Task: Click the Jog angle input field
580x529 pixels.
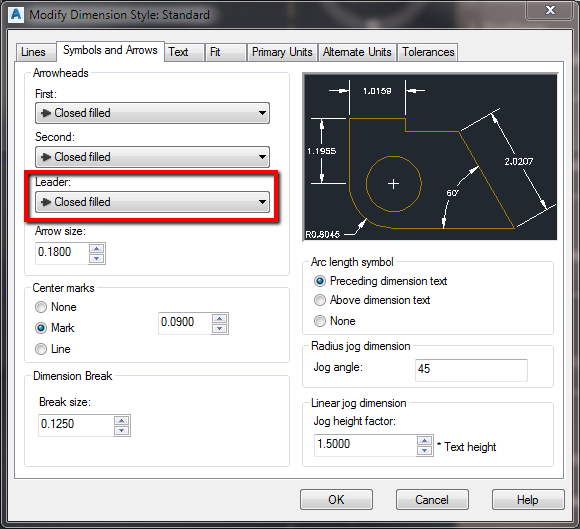Action: (x=471, y=370)
